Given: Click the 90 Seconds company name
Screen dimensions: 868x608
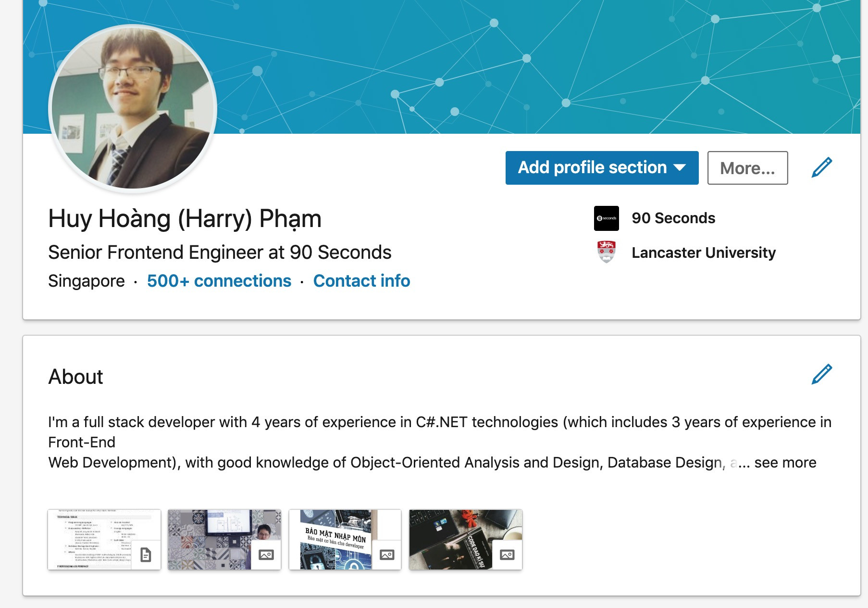Looking at the screenshot, I should [x=673, y=218].
